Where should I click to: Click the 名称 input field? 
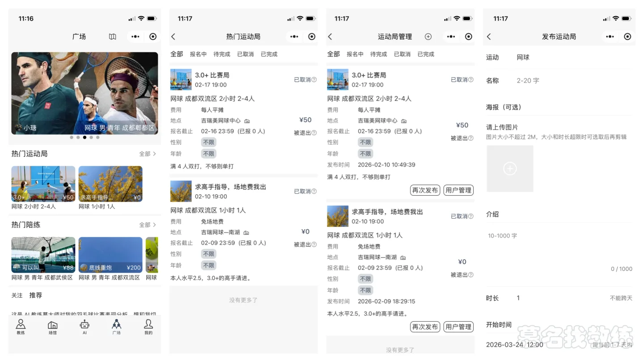click(572, 81)
